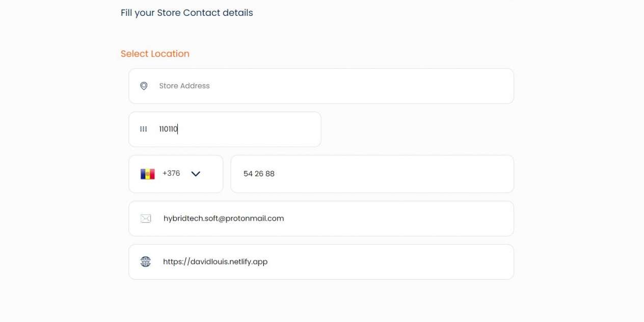644x322 pixels.
Task: Focus the email field with protonmail address
Action: tap(321, 219)
